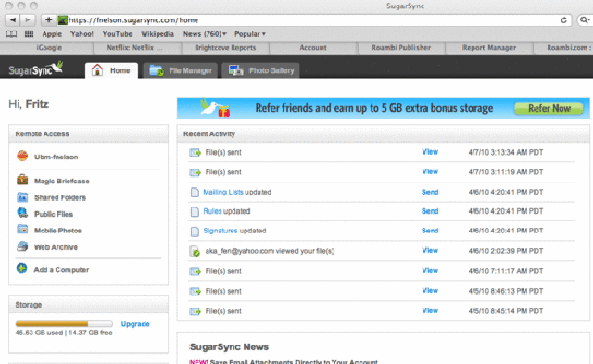The image size is (593, 364).
Task: Click the Magic Briefcase icon
Action: point(22,180)
